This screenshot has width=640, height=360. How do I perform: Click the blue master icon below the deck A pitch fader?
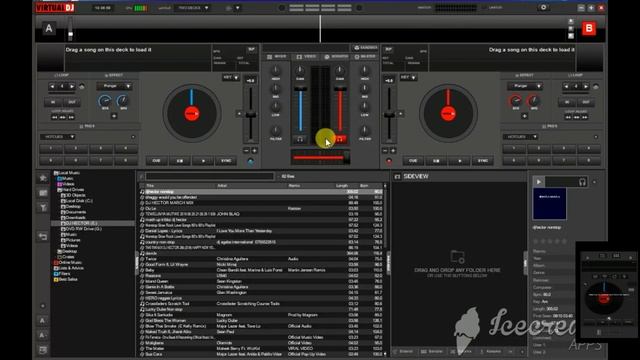pyautogui.click(x=251, y=162)
